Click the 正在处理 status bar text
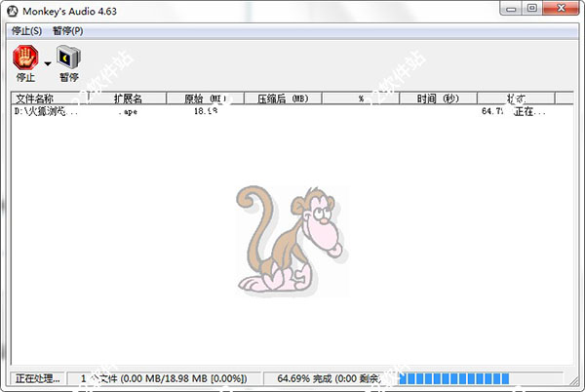The image size is (585, 392). click(x=37, y=377)
